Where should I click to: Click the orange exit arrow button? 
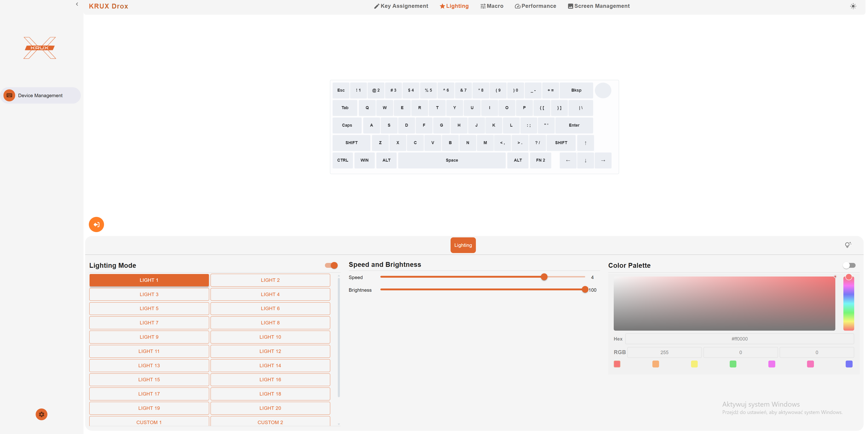click(96, 224)
